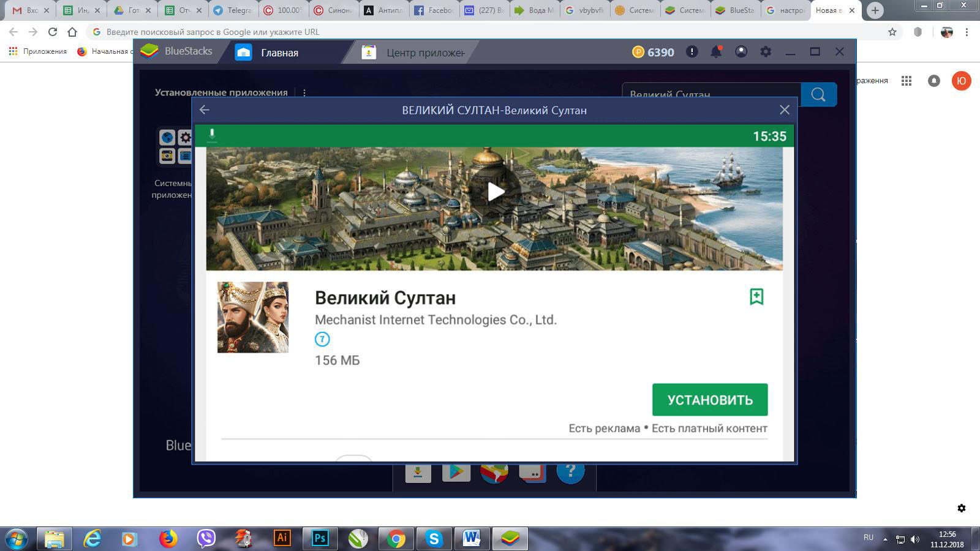The height and width of the screenshot is (551, 980).
Task: Bookmark page with Chrome star icon
Action: tap(892, 32)
